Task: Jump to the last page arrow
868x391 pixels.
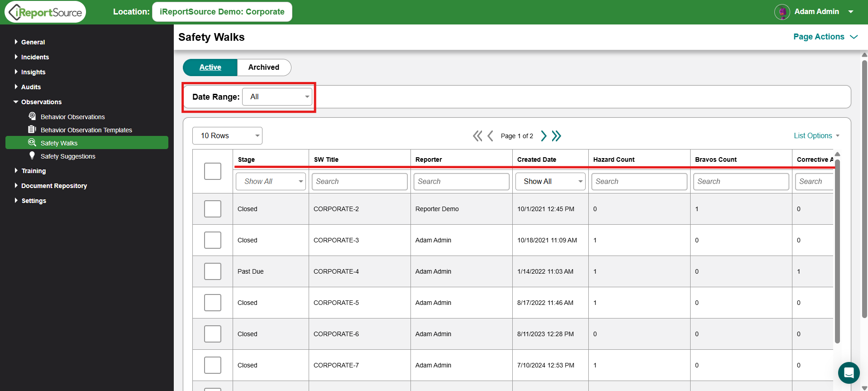Action: click(557, 136)
